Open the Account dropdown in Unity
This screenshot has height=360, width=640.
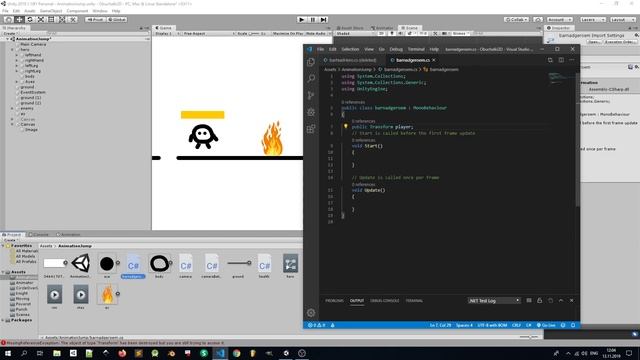(x=559, y=20)
